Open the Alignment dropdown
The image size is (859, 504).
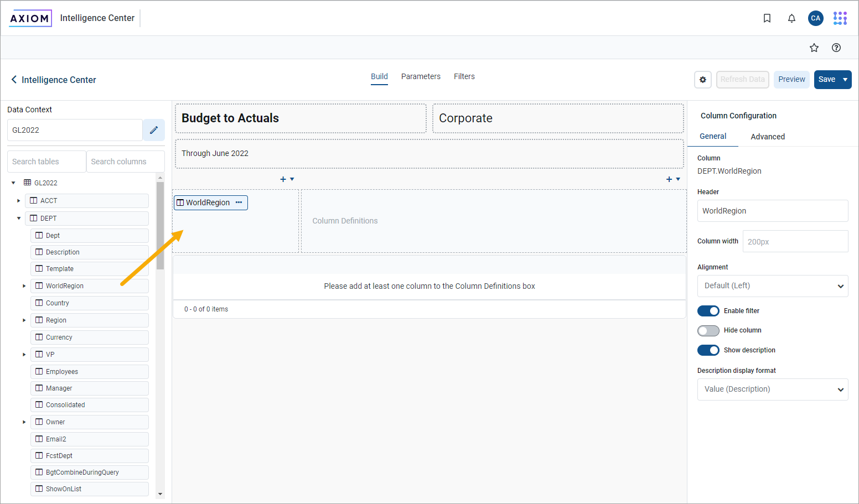pos(772,286)
